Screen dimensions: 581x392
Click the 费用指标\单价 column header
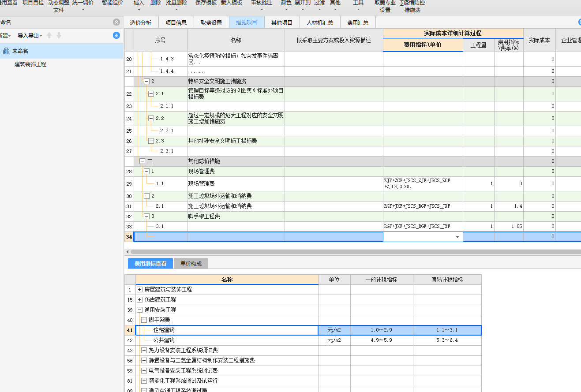[x=423, y=45]
